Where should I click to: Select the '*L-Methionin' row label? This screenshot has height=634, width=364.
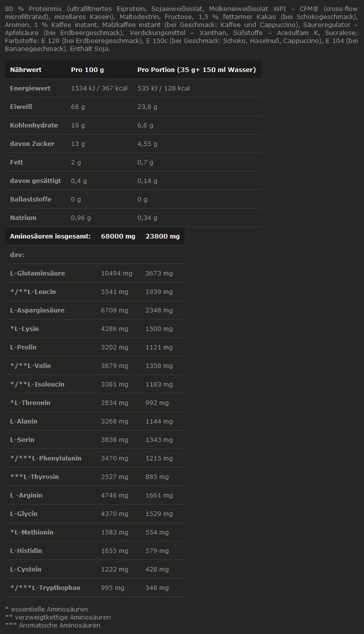[x=31, y=532]
